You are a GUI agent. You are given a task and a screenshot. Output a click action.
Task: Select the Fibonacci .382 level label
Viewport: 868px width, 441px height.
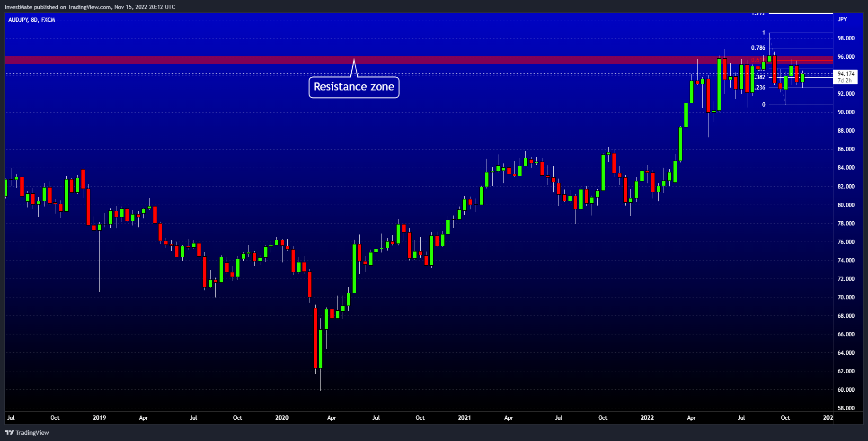[761, 77]
